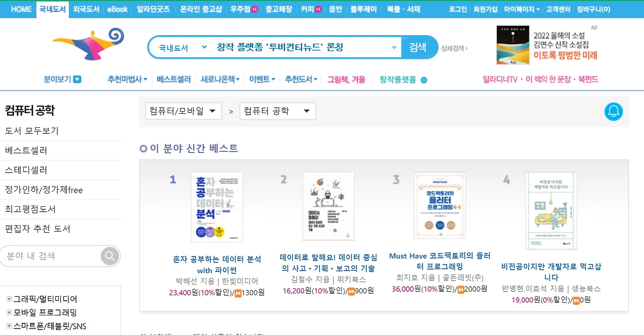Open 도서 모두보기 in sidebar
The width and height of the screenshot is (644, 335).
pyautogui.click(x=32, y=131)
